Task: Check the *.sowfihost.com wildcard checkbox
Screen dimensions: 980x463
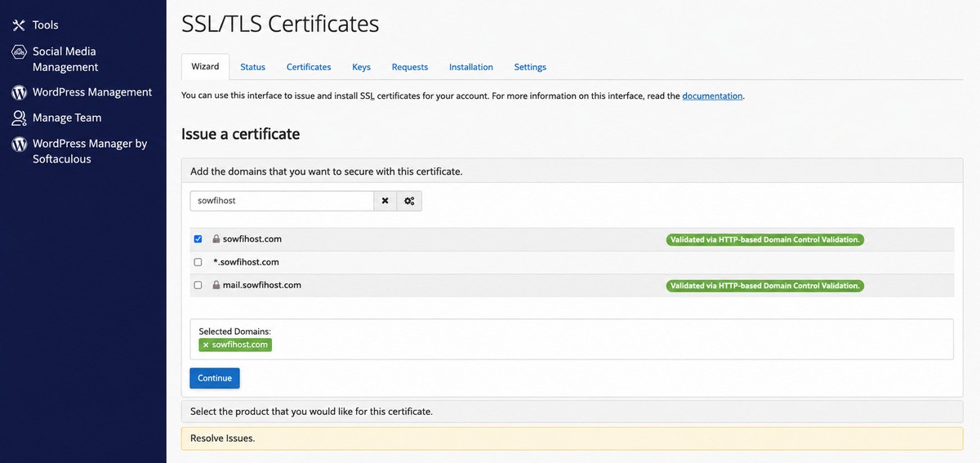Action: [x=198, y=262]
